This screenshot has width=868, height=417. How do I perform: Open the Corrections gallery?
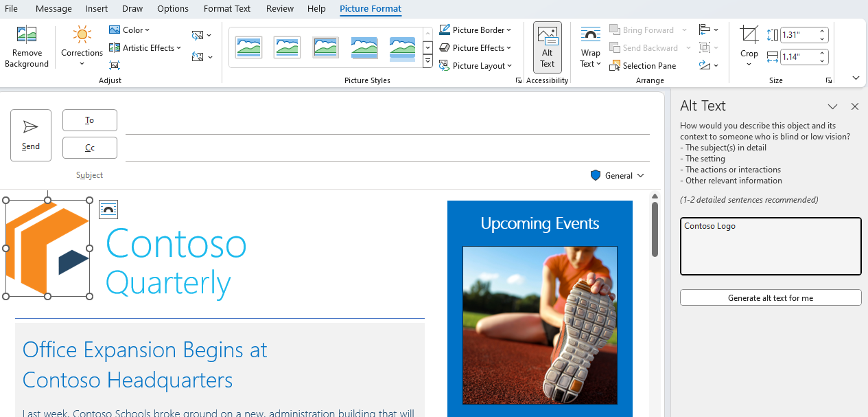click(x=82, y=45)
